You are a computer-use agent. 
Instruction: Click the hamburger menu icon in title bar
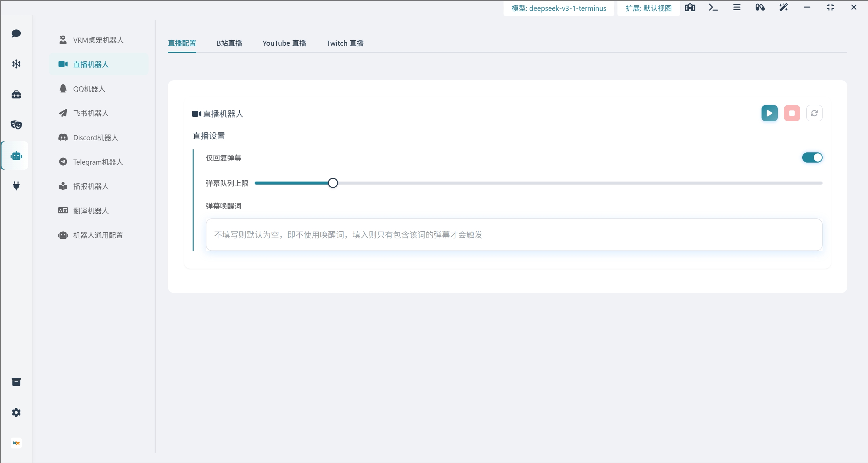[736, 7]
